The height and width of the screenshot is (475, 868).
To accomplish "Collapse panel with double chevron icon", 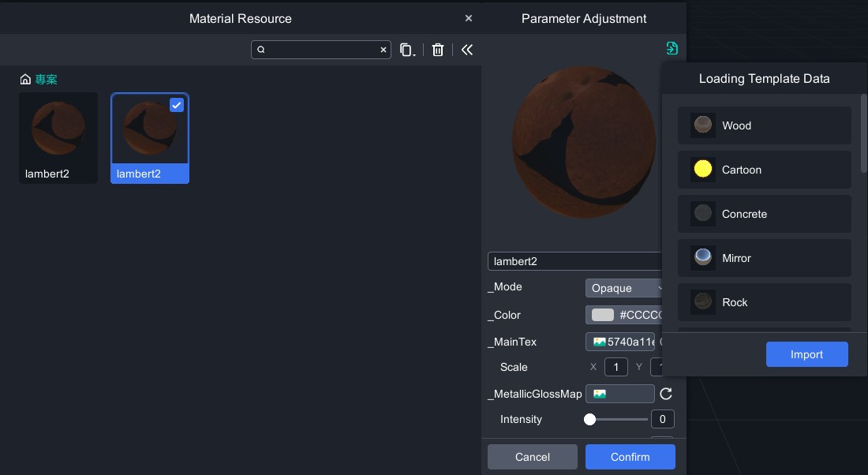I will (x=467, y=50).
